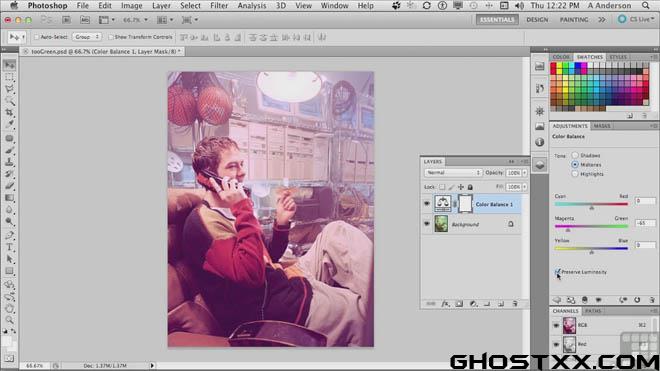The image size is (660, 371).
Task: Click the Yellow-Blue slider handle
Action: 591,252
